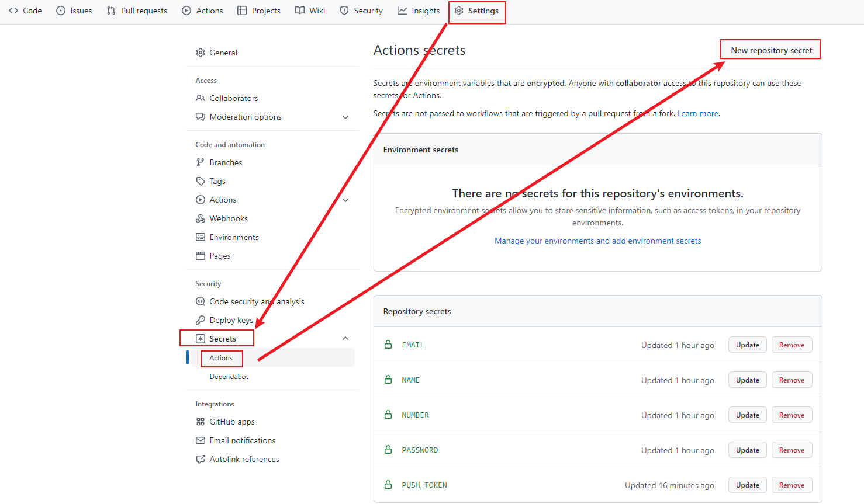Go to the Projects tab
The width and height of the screenshot is (864, 504).
(x=259, y=11)
